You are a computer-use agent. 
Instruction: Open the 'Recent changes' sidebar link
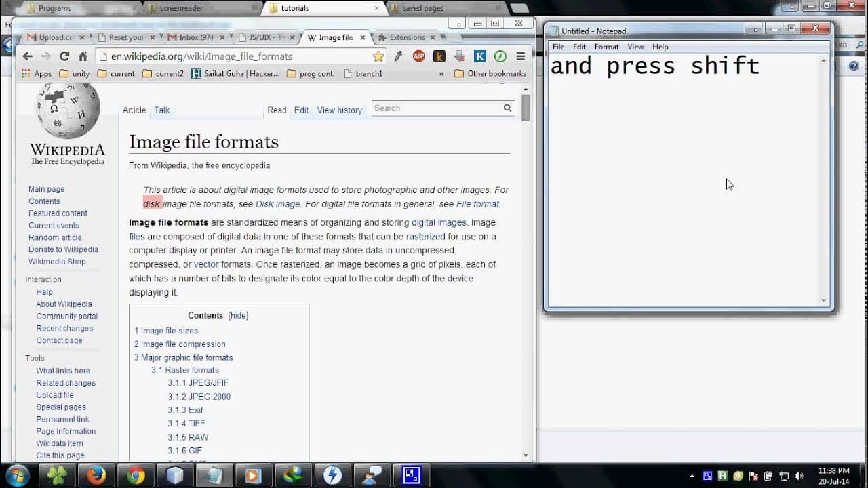click(64, 328)
